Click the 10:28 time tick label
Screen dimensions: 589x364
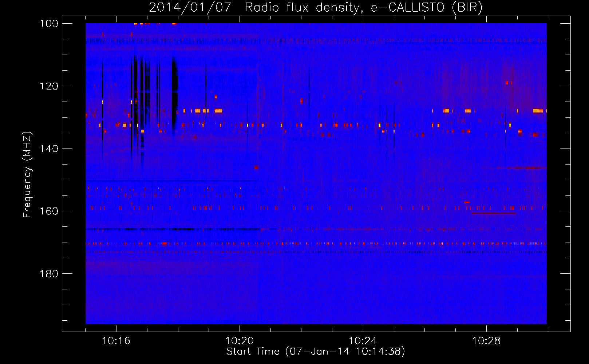tap(486, 341)
